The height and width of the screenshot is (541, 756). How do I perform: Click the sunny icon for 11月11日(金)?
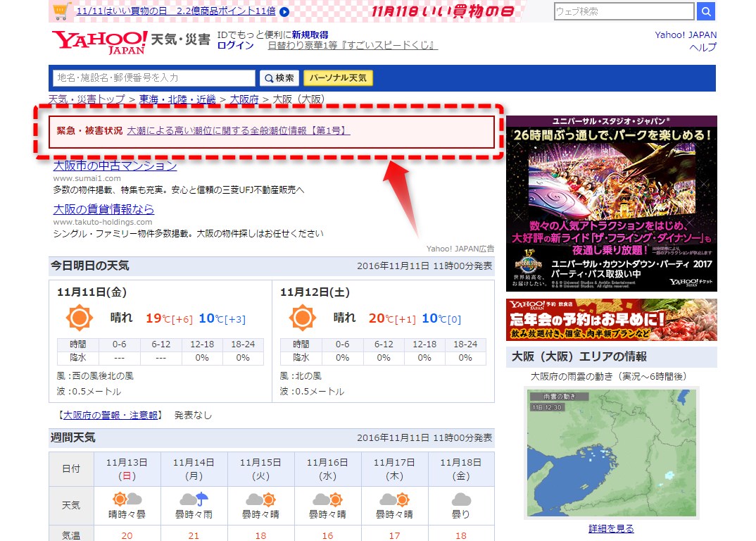point(79,318)
